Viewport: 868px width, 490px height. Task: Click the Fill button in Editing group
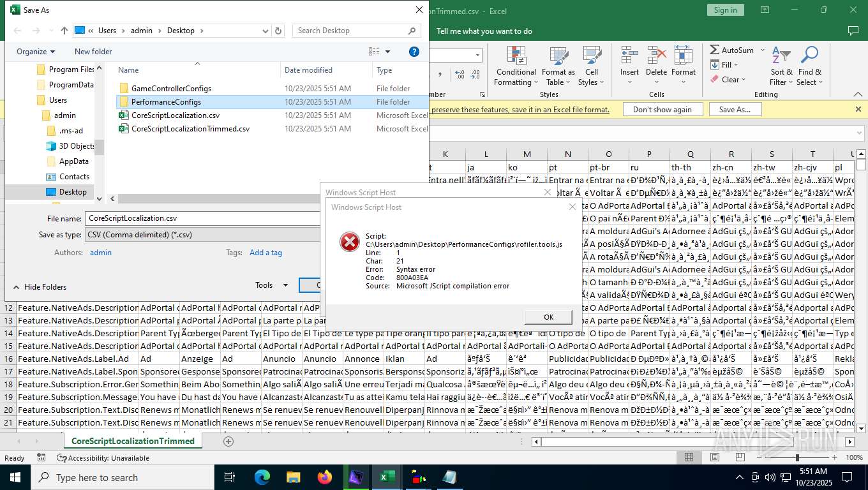[x=724, y=64]
